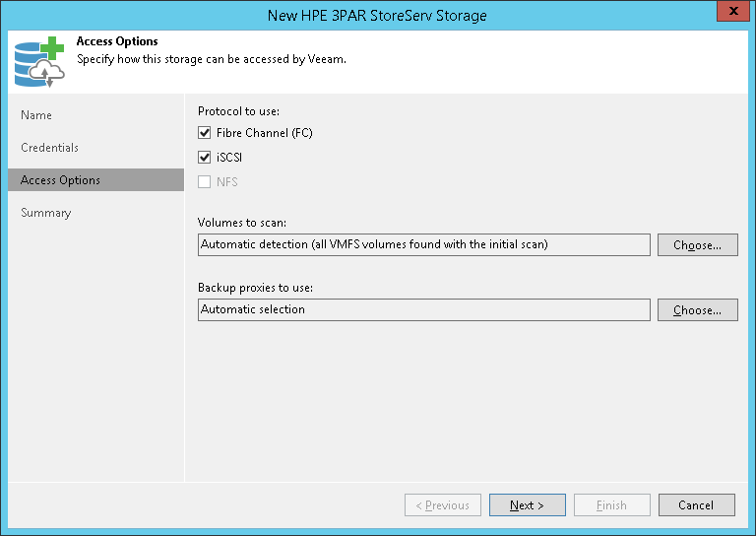Jump to the Summary step

[46, 213]
